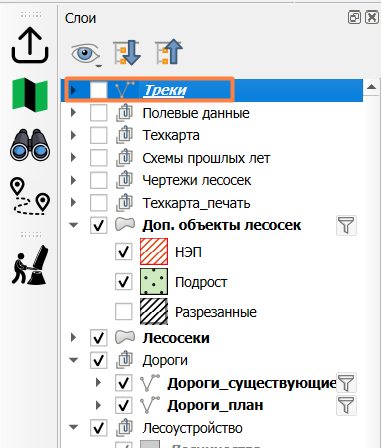This screenshot has height=448, width=381.
Task: Enable the Полевые данные checkbox
Action: (x=99, y=113)
